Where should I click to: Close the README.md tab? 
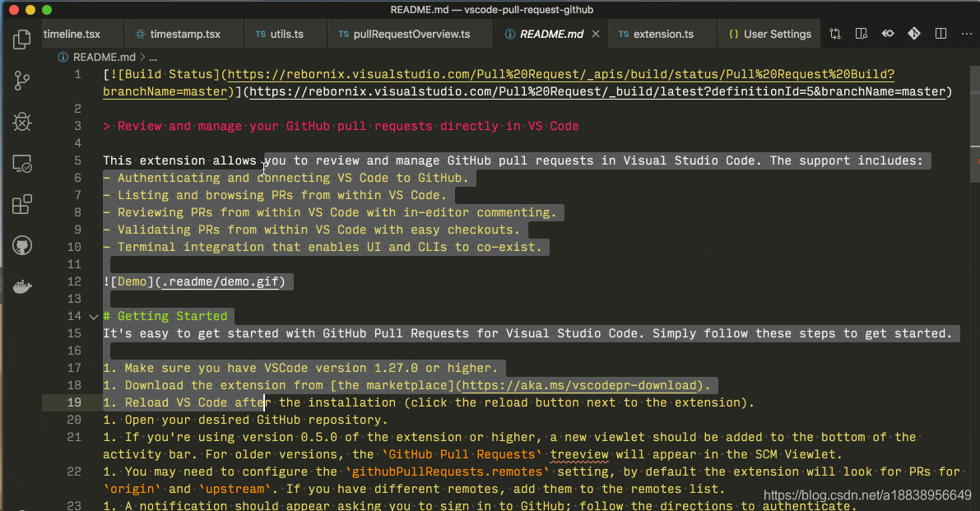596,35
